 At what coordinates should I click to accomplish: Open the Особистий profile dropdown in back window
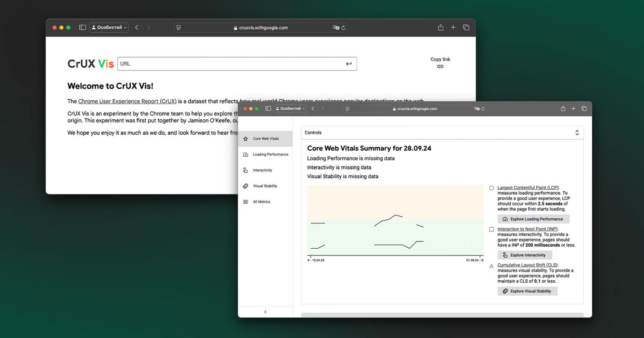click(x=109, y=28)
